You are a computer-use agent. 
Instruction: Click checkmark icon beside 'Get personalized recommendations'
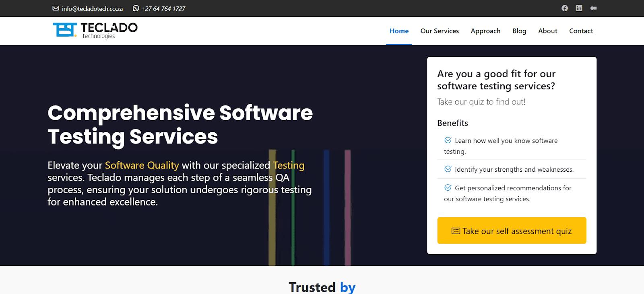(448, 187)
